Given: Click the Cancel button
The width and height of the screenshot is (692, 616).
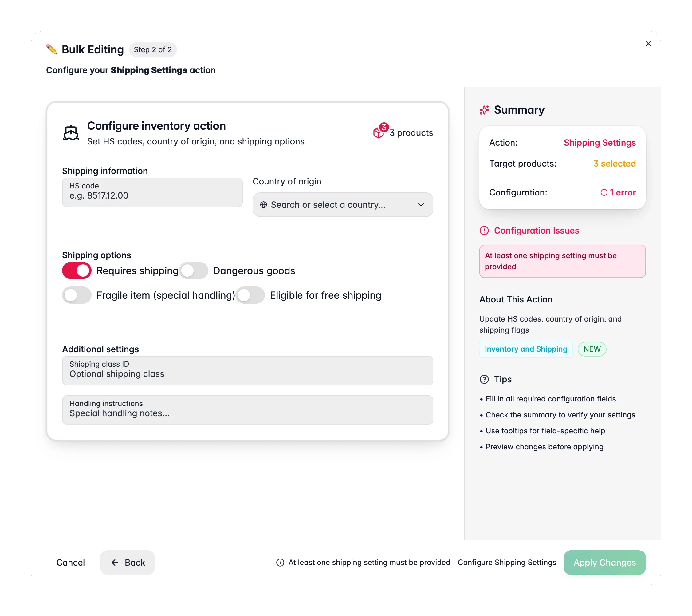Looking at the screenshot, I should (70, 563).
